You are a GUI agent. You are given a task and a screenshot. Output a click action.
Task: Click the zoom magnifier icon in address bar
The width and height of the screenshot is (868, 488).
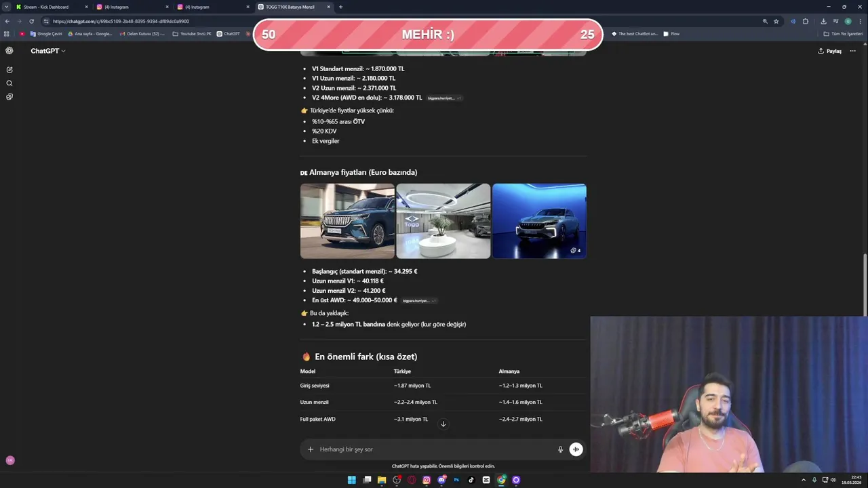(x=765, y=21)
